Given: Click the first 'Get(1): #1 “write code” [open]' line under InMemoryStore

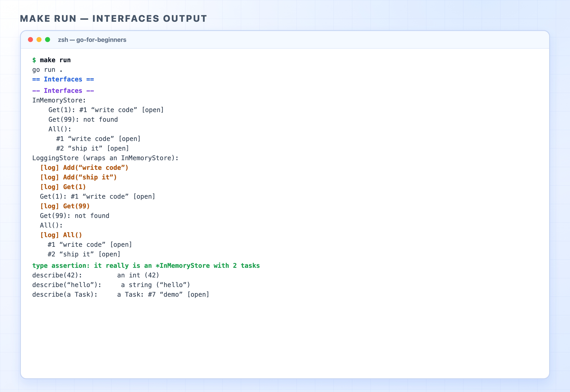Looking at the screenshot, I should click(106, 110).
